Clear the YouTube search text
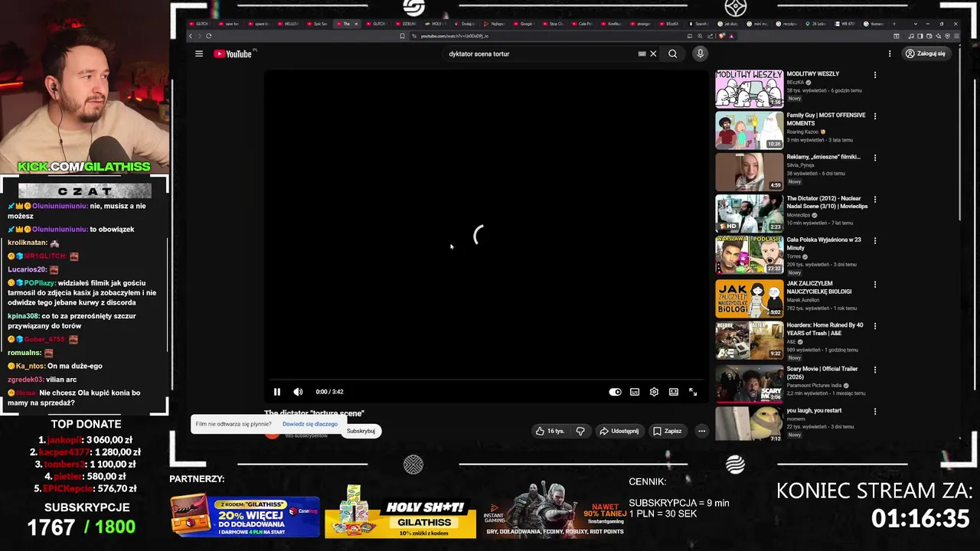Viewport: 980px width, 551px height. tap(653, 54)
